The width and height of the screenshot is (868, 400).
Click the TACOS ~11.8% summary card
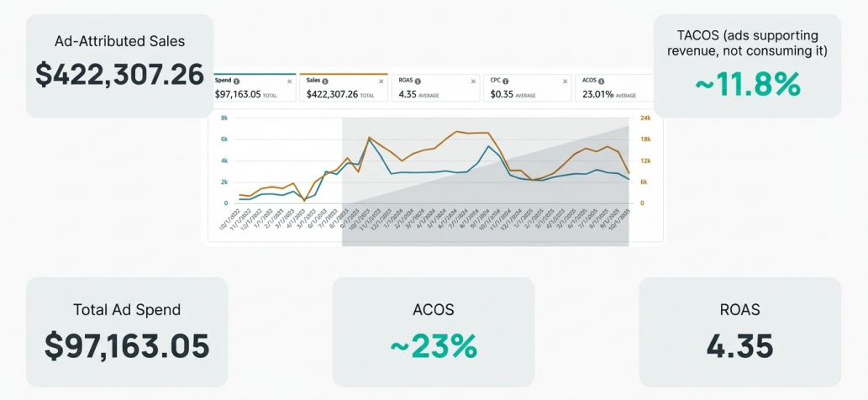(747, 66)
